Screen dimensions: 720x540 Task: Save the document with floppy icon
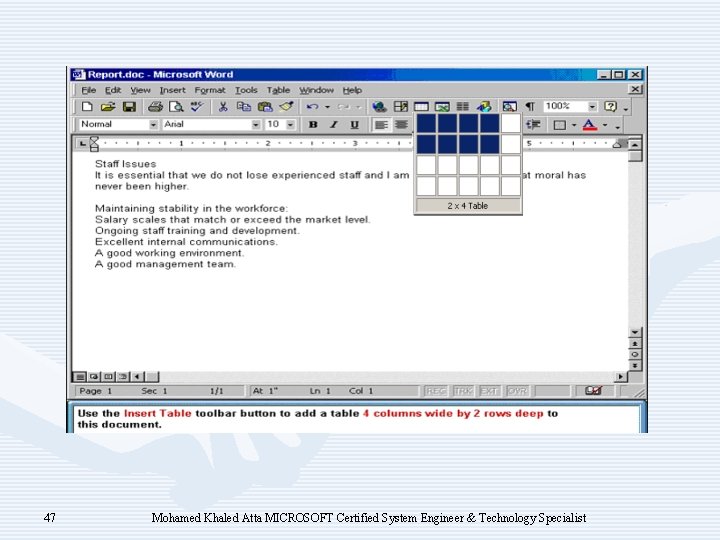click(129, 107)
